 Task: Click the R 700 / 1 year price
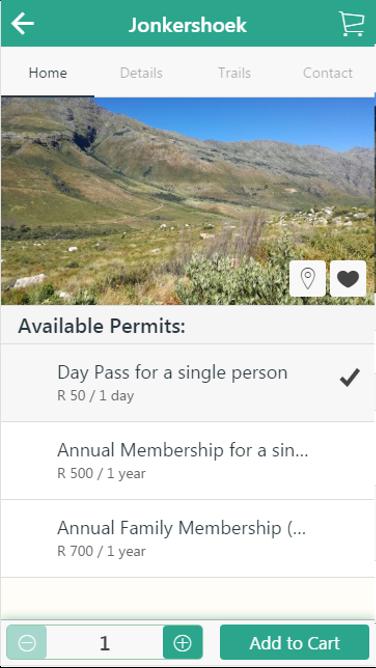(x=101, y=551)
